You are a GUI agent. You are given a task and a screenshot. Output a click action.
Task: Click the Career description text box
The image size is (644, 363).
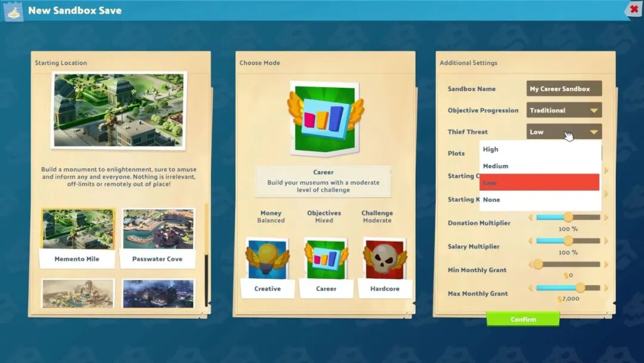click(323, 181)
